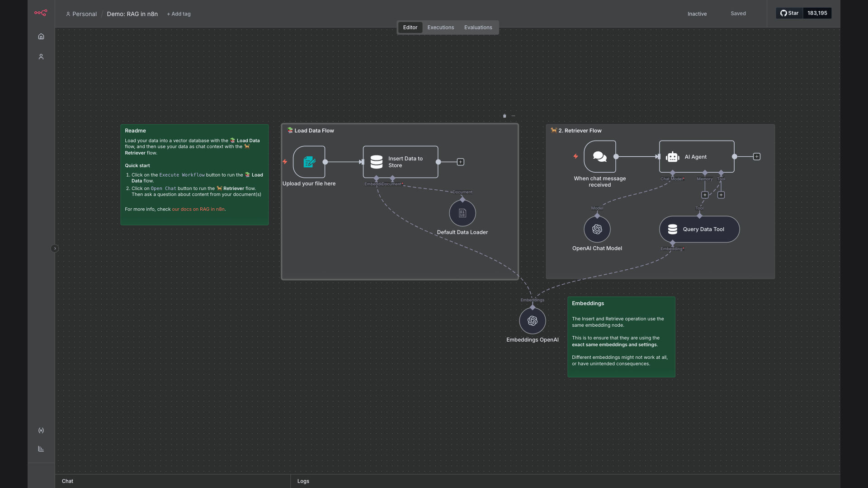Toggle the Inactive workflow status
The width and height of the screenshot is (868, 488).
697,14
